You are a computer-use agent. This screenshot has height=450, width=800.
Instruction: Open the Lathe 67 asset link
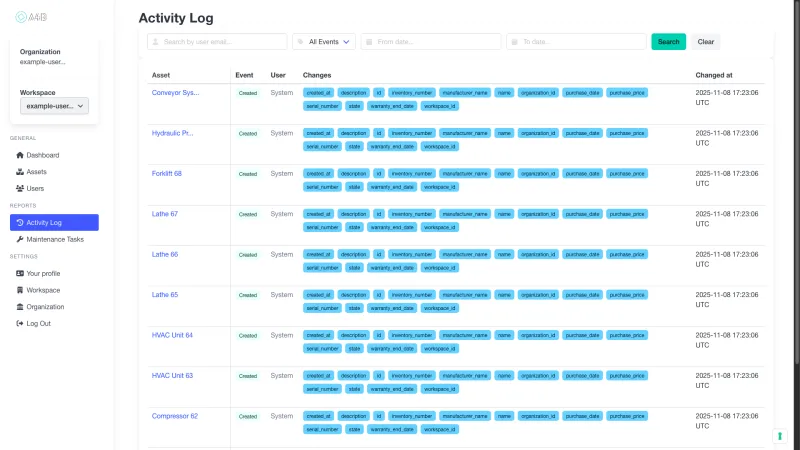pos(164,214)
